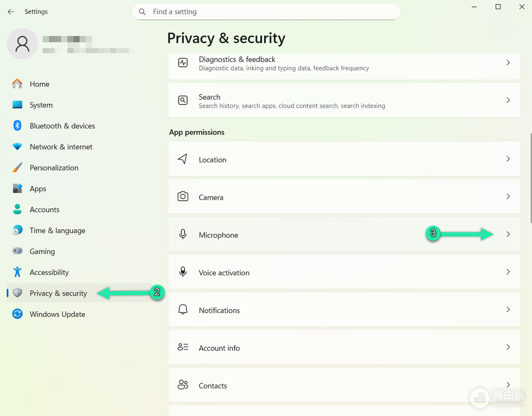Viewport: 532px width, 416px height.
Task: Open Location via its right chevron
Action: pyautogui.click(x=508, y=159)
